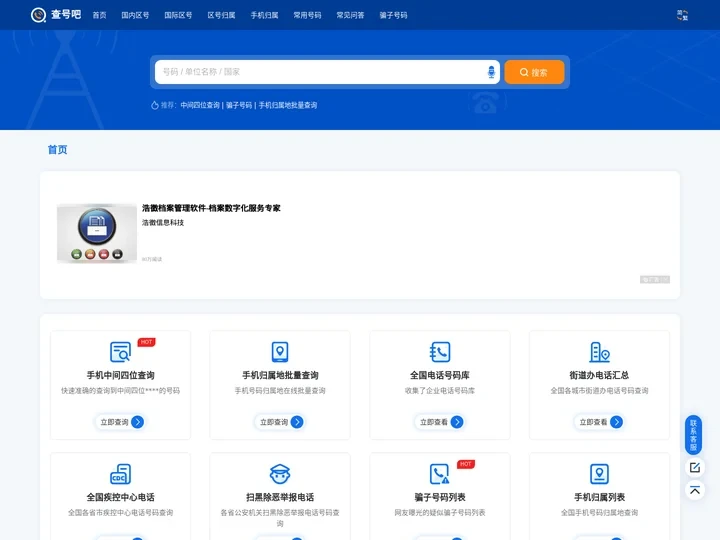Open the 手机归属地批量查询 card title

coord(280,375)
